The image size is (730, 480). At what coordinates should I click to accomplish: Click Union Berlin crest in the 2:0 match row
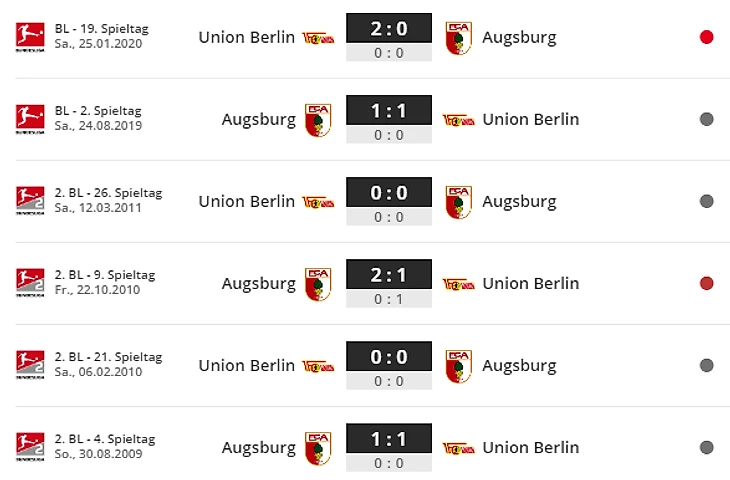(x=318, y=38)
